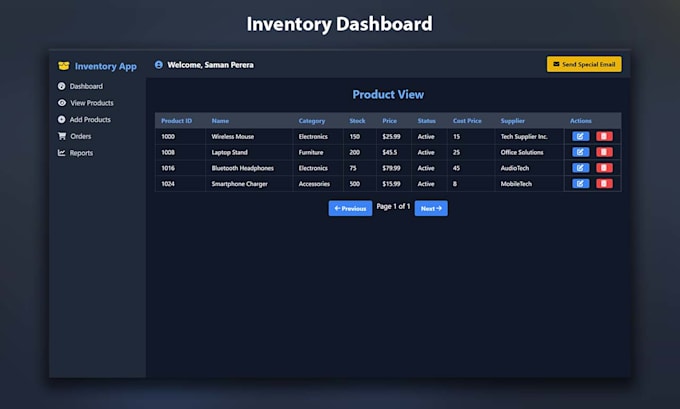The width and height of the screenshot is (680, 409).
Task: Delete the Bluetooth Headphones product
Action: click(604, 168)
